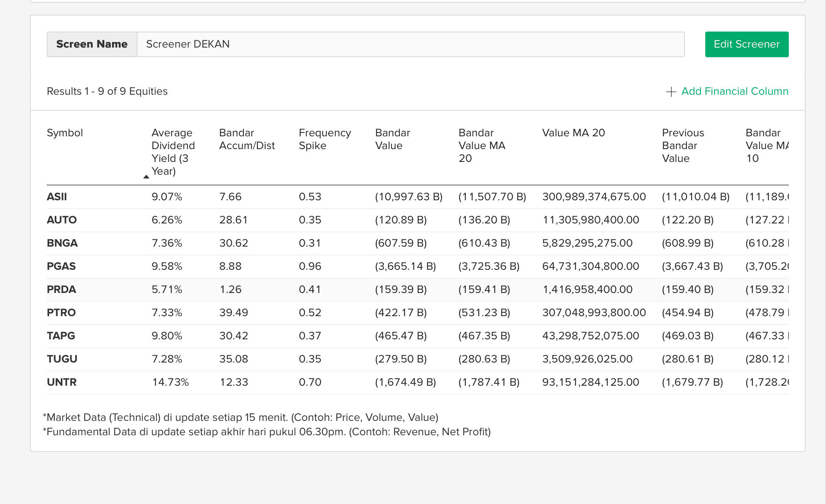The width and height of the screenshot is (826, 504).
Task: Select ASII dividend yield 9.07%
Action: (167, 197)
